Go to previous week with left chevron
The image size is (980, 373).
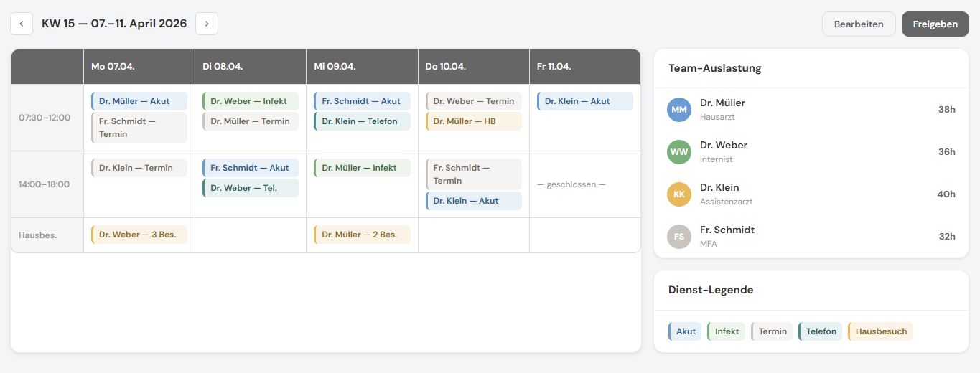coord(22,24)
